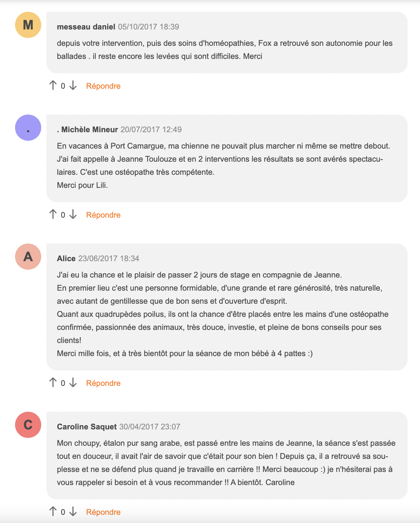This screenshot has height=523, width=420.
Task: Click Répondre under messeau daniel's comment
Action: tap(103, 86)
